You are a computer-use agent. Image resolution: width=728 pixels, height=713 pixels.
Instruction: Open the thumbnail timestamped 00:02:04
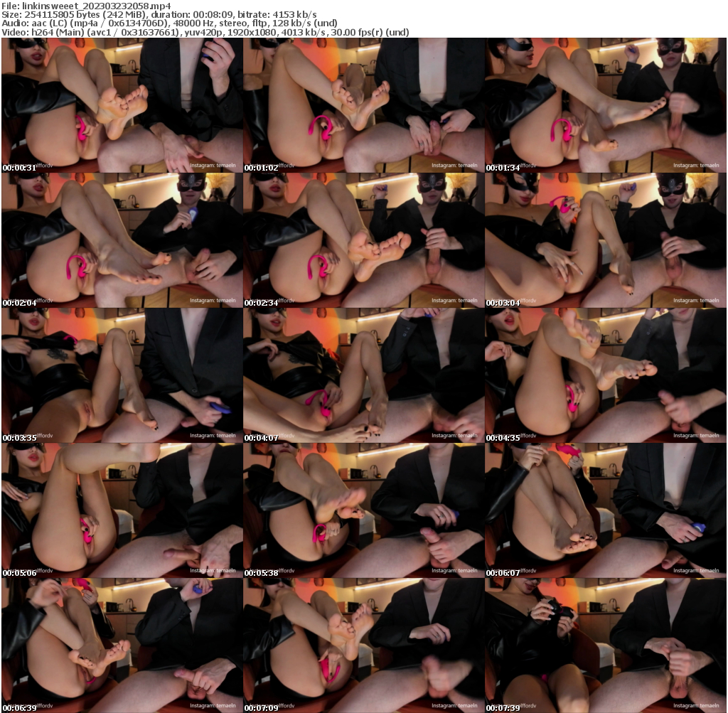(121, 242)
